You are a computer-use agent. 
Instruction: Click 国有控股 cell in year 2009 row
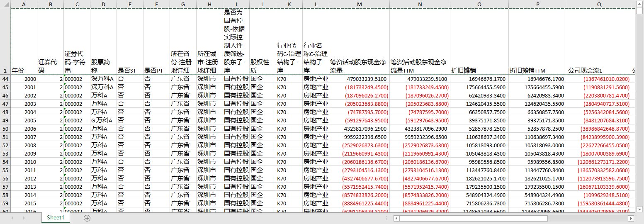(236, 153)
